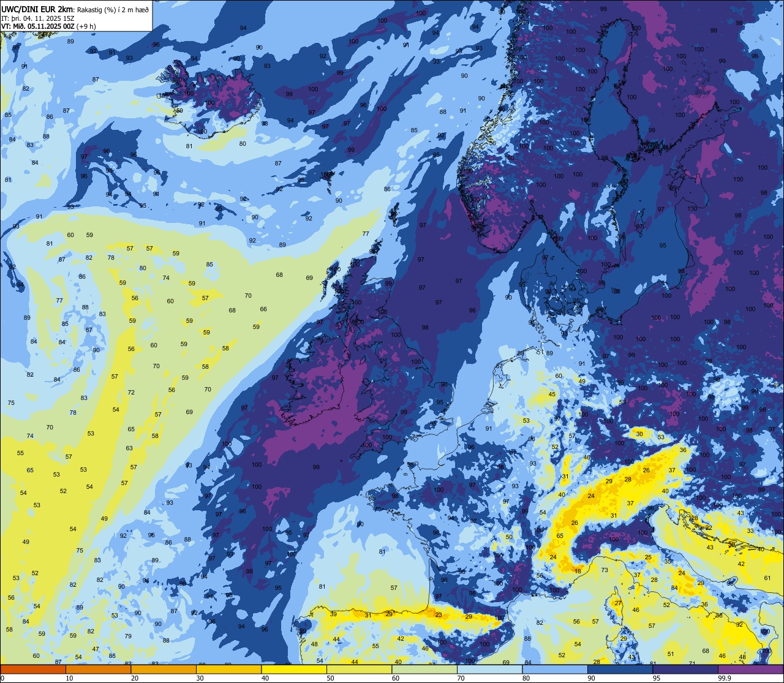Click the '10' legend scale label

point(69,678)
